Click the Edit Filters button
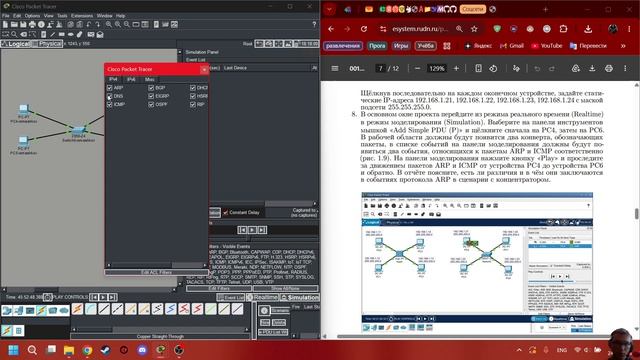640x360 pixels. [x=219, y=288]
